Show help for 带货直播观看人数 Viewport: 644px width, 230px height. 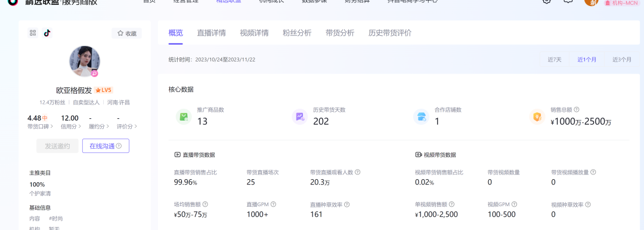point(357,173)
